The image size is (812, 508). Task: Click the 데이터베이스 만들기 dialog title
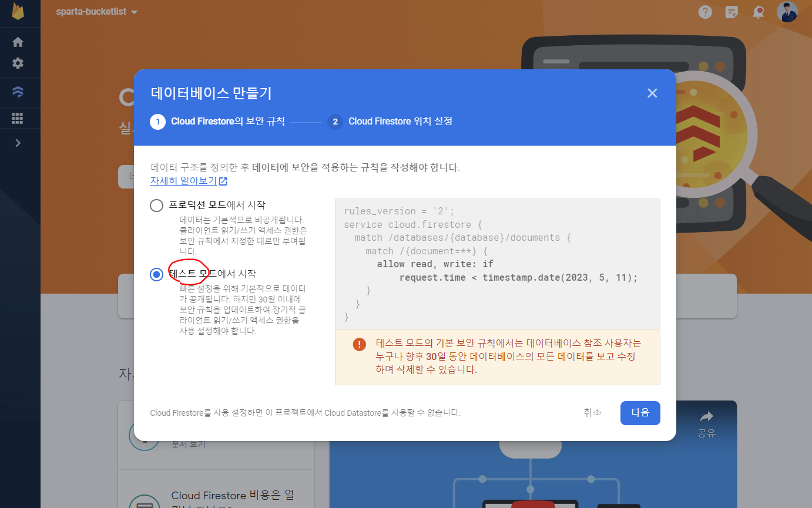(x=212, y=93)
